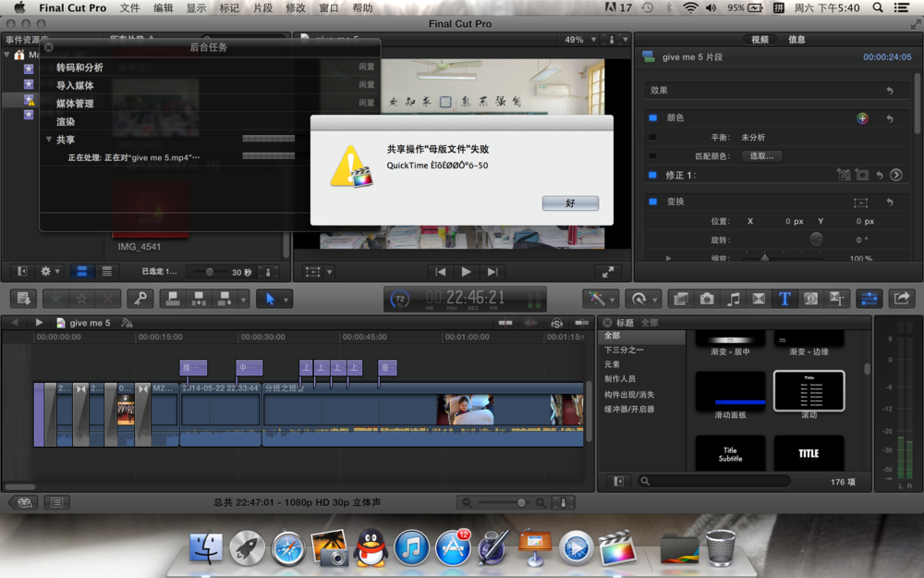Viewport: 924px width, 578px height.
Task: Play the viewer video
Action: (466, 272)
